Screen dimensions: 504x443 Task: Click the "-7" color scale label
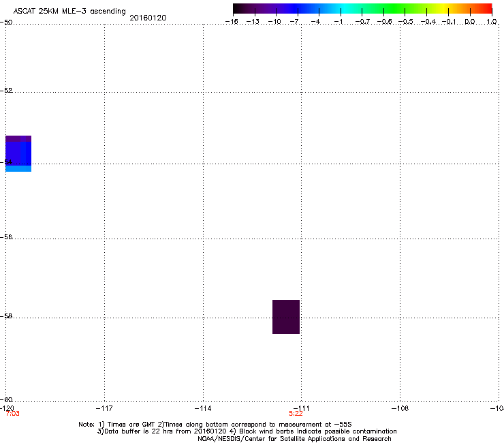[x=294, y=22]
